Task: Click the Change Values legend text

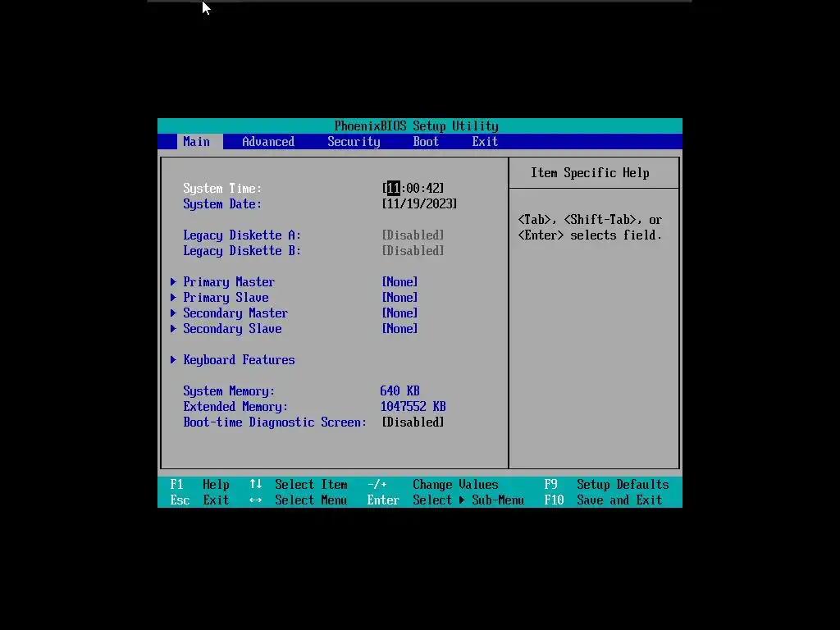Action: coord(455,484)
